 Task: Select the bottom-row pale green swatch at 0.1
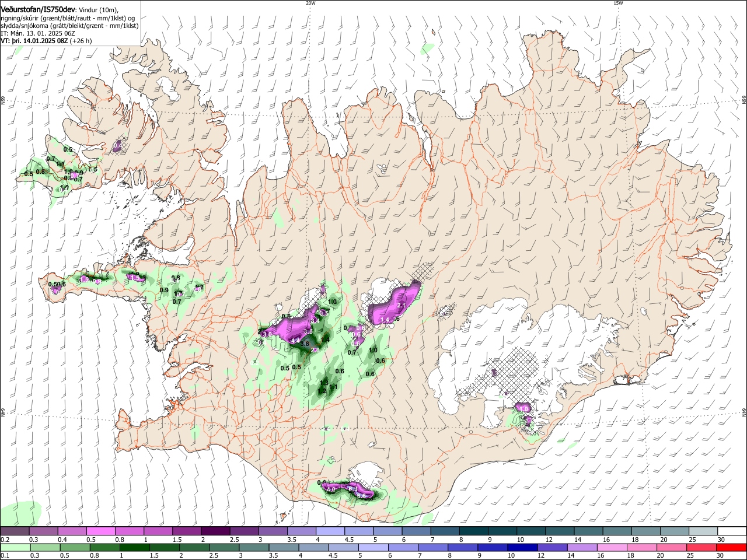[15, 547]
